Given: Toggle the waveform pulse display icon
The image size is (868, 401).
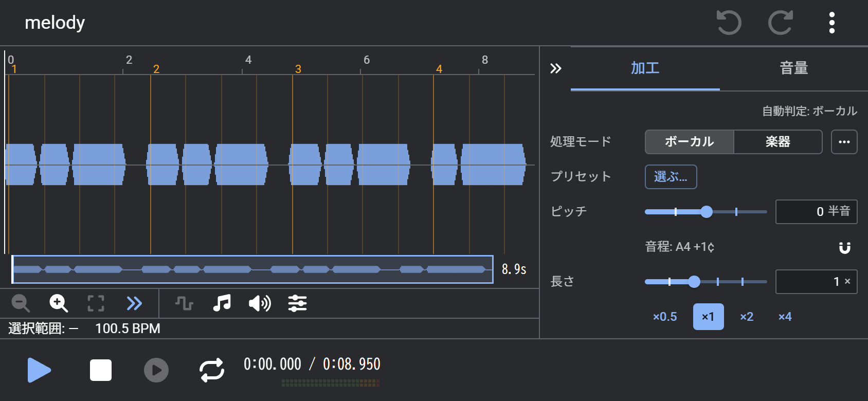Looking at the screenshot, I should 184,303.
